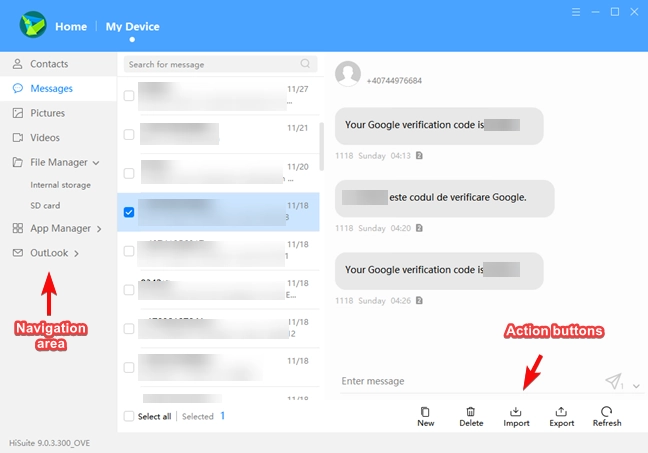Check the message checkbox ending with E...

tap(129, 290)
